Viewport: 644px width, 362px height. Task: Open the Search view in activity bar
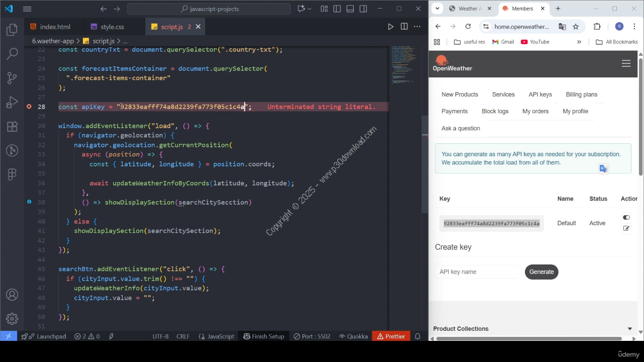coord(12,53)
